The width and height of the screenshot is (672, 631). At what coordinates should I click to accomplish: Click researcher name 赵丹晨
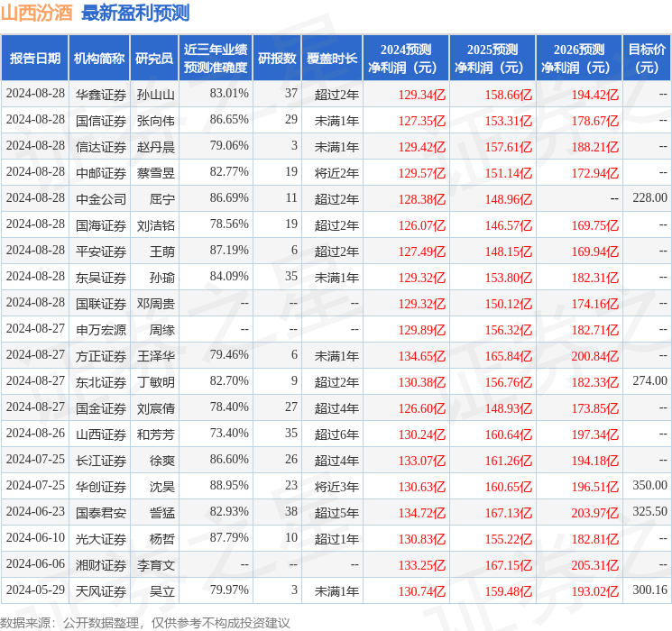[155, 147]
